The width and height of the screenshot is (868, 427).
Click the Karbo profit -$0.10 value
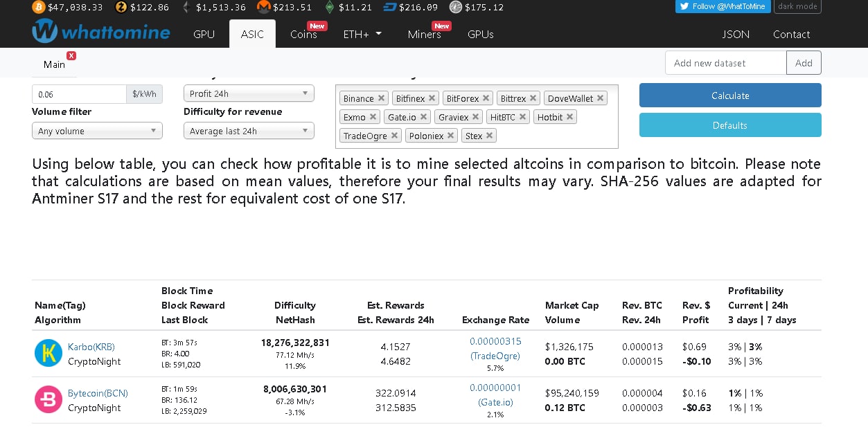tap(696, 361)
